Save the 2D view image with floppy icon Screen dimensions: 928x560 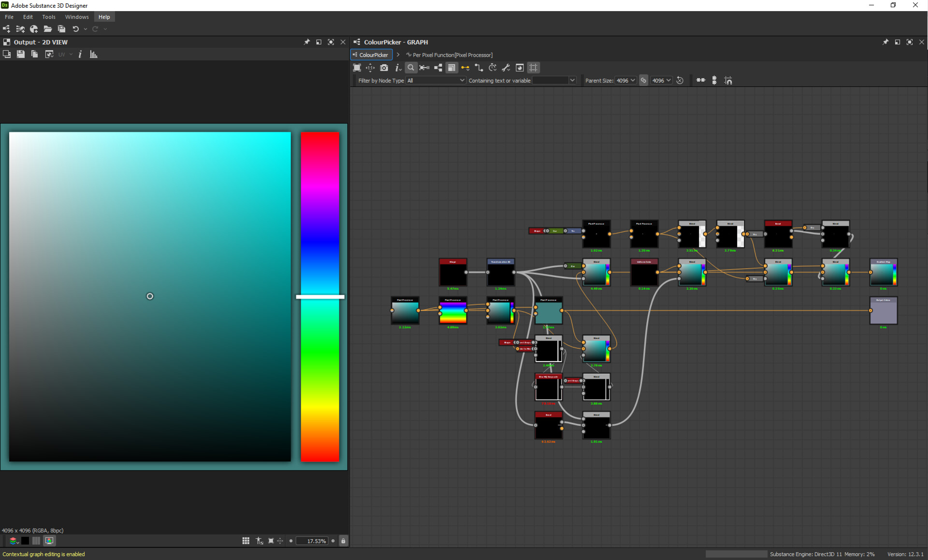[20, 54]
